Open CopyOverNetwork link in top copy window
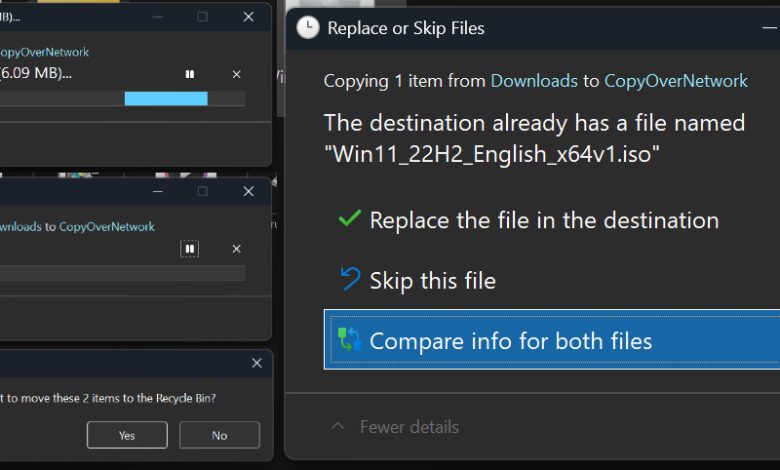The height and width of the screenshot is (470, 780). coord(44,52)
